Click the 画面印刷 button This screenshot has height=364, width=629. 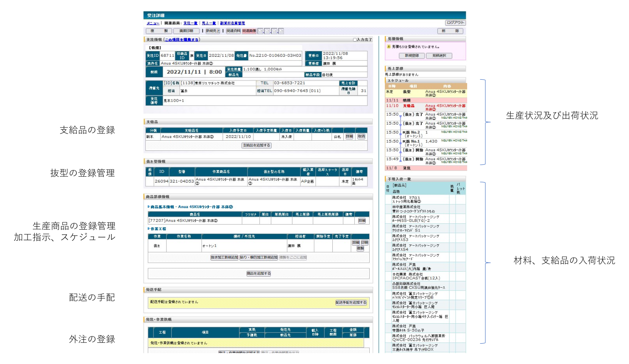pos(186,31)
